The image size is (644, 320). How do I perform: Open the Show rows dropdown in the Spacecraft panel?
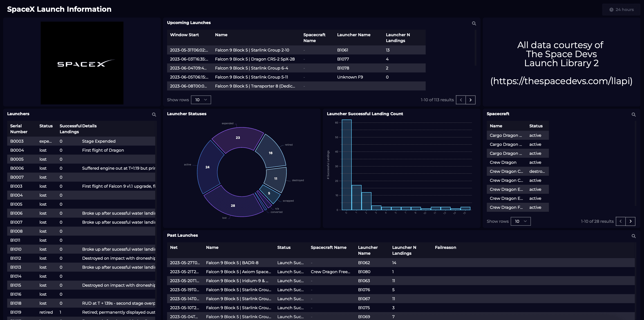tap(521, 221)
